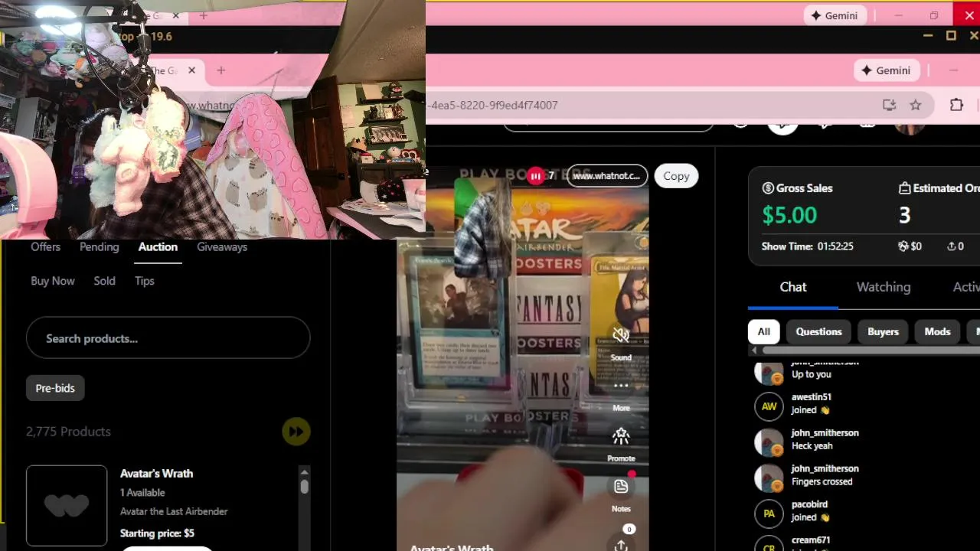Open the Extensions puzzle icon
The width and height of the screenshot is (980, 551).
coord(956,105)
